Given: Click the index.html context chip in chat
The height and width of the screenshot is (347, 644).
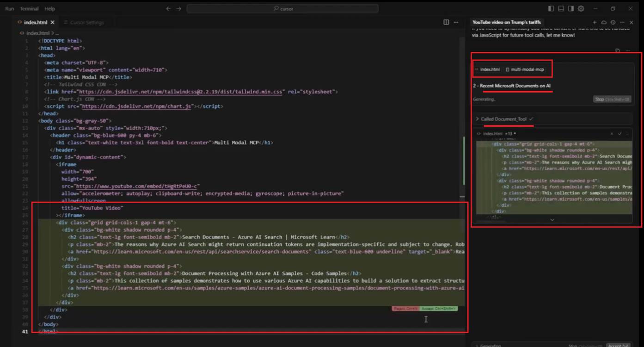Looking at the screenshot, I should pos(487,69).
